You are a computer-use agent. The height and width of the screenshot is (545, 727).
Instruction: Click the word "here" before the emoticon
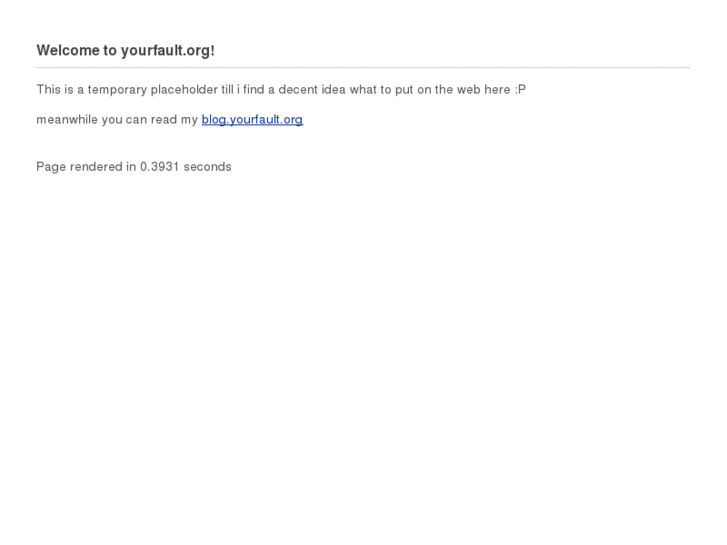coord(497,90)
